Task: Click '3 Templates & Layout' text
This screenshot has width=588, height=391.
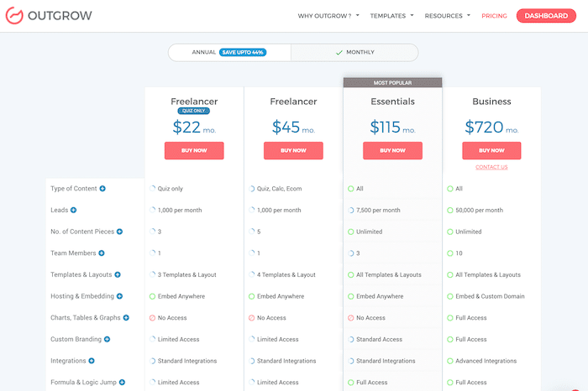Action: [186, 275]
